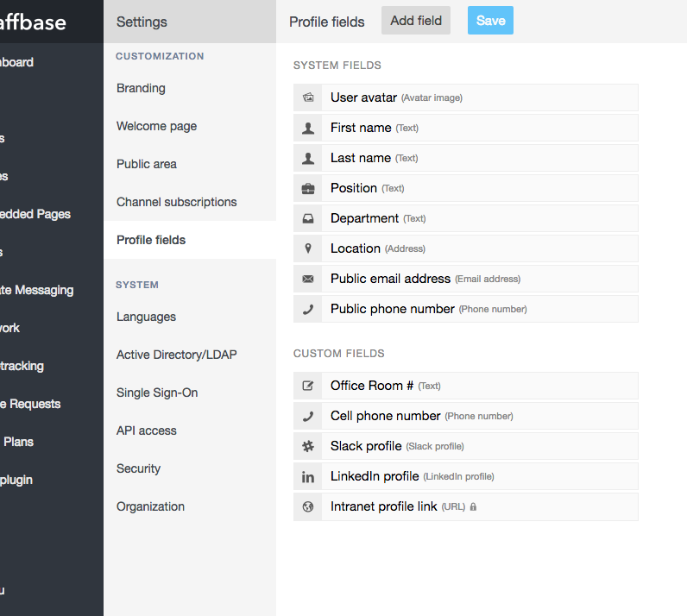
Task: Open Branding settings
Action: tap(141, 88)
